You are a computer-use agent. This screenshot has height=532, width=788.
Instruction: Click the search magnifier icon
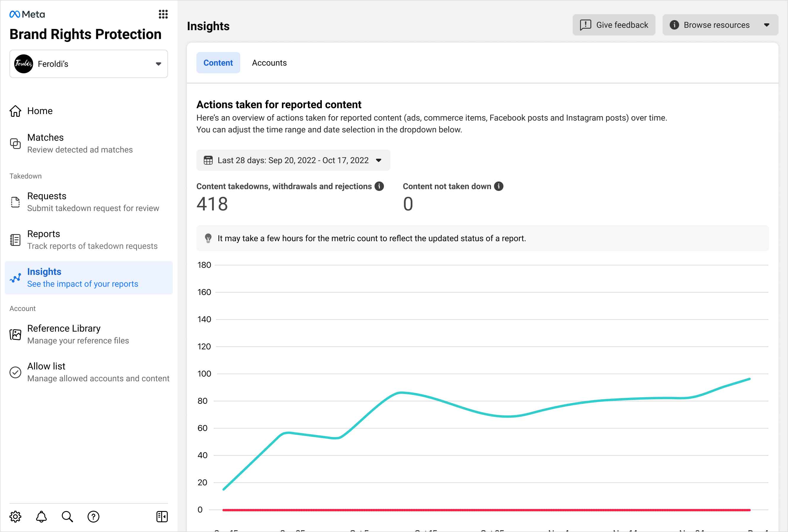pos(67,516)
